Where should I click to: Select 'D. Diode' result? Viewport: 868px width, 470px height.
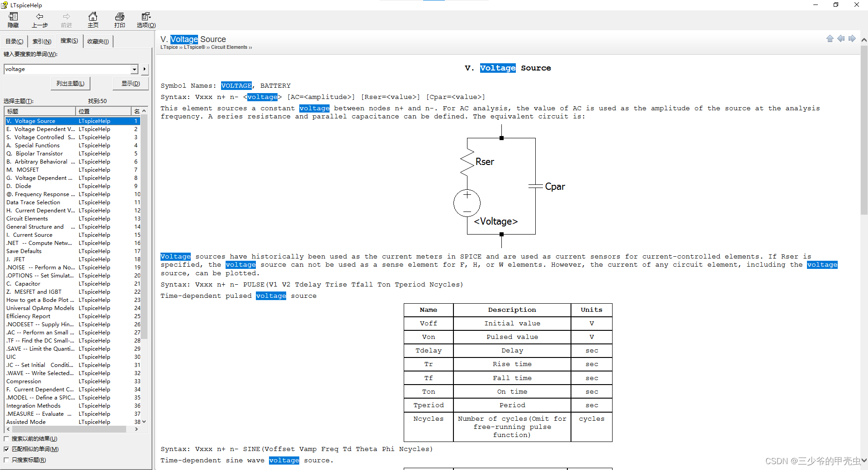[72, 186]
